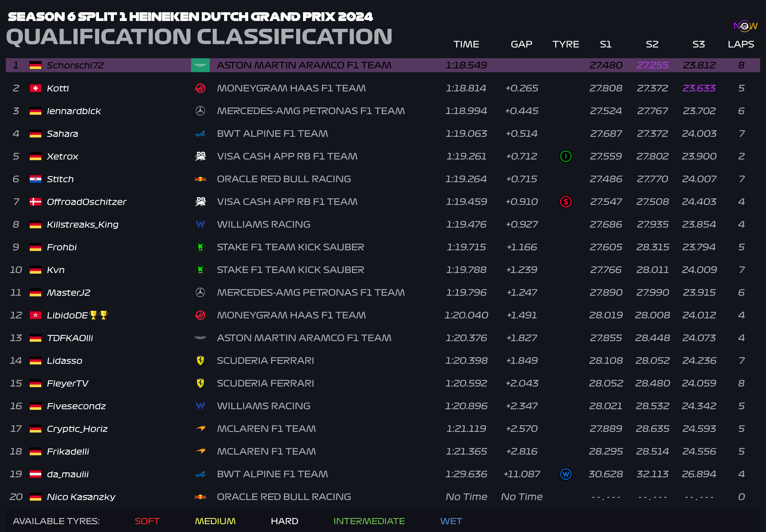Screen dimensions: 766x532
Task: Click driver name Schorschi72
Action: 75,65
